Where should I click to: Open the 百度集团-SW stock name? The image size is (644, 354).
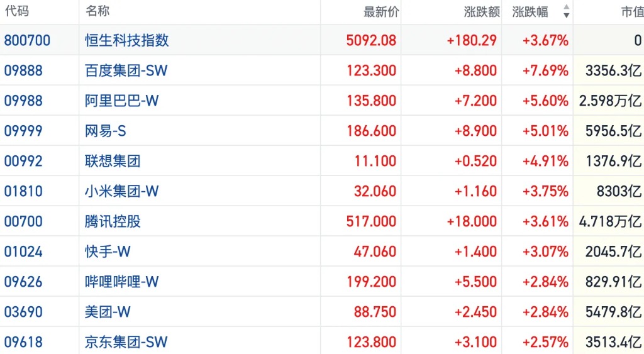tap(126, 70)
